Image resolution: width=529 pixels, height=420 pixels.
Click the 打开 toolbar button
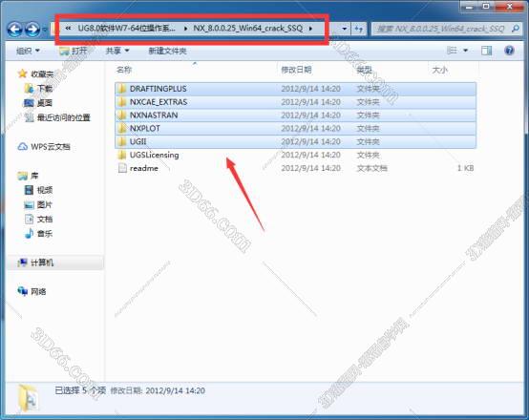point(74,51)
